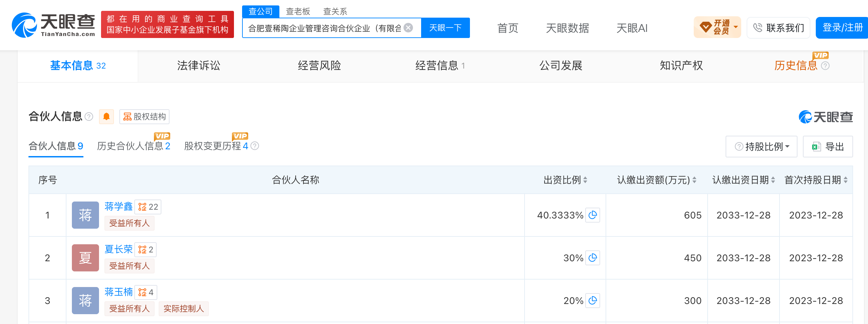
Task: Sort by 认缴出资日期 column arrows
Action: click(x=773, y=180)
